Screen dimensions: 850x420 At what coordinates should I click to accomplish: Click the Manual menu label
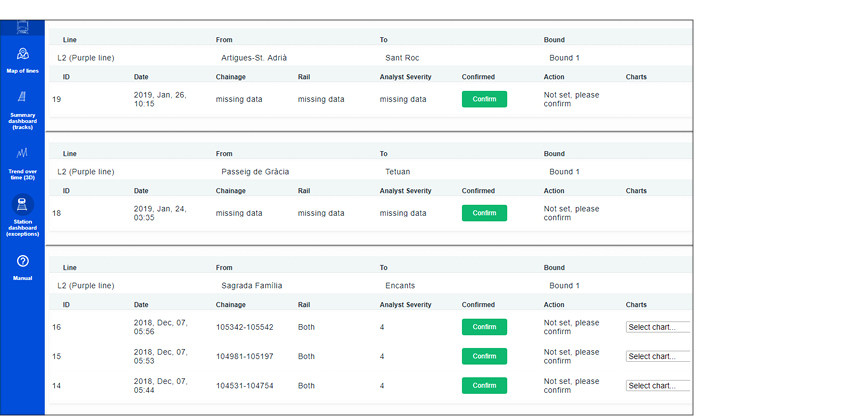(23, 278)
